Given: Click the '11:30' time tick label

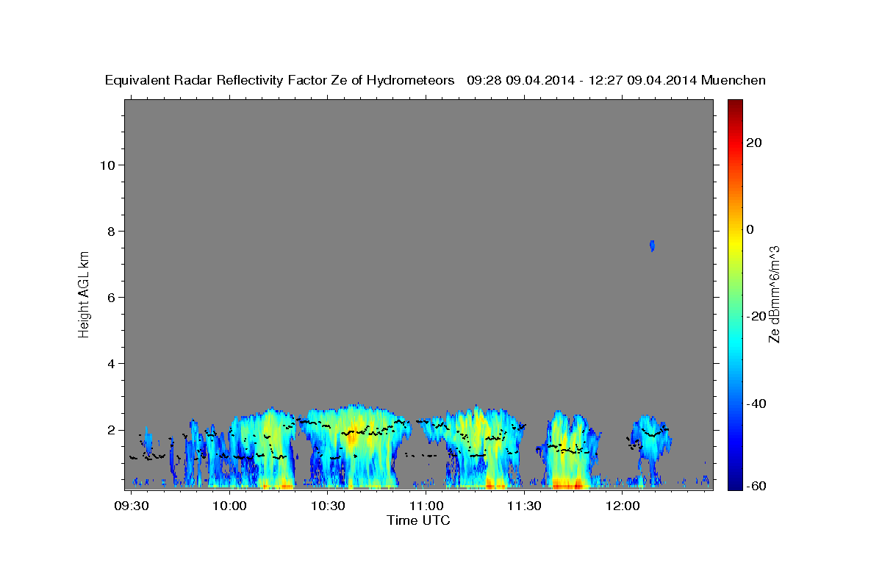Looking at the screenshot, I should (x=524, y=506).
